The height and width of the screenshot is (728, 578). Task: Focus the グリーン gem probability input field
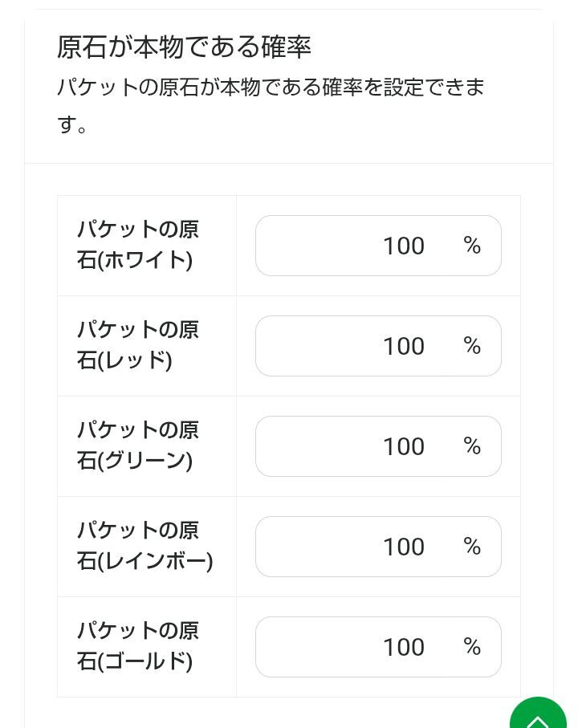tap(353, 446)
